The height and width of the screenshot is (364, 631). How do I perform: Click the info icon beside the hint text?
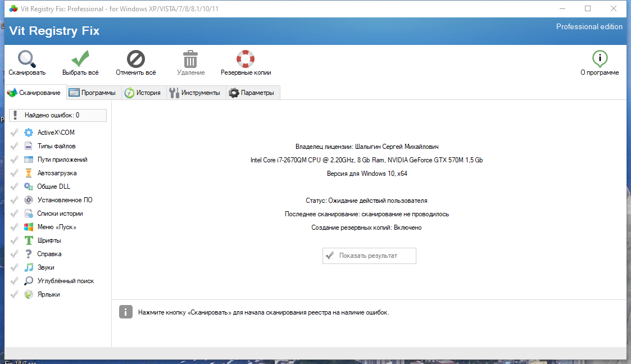125,312
